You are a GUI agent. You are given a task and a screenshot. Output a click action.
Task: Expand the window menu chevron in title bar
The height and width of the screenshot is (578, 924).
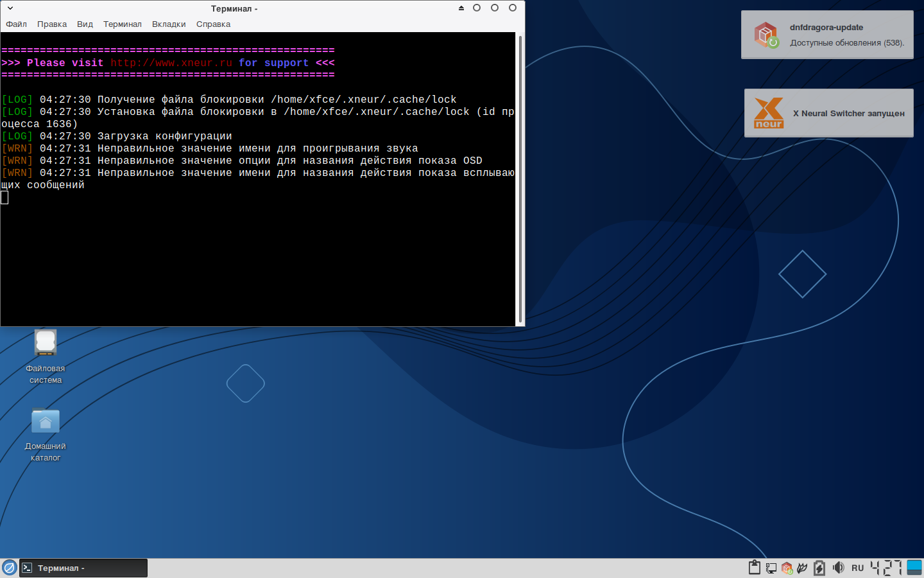(10, 8)
